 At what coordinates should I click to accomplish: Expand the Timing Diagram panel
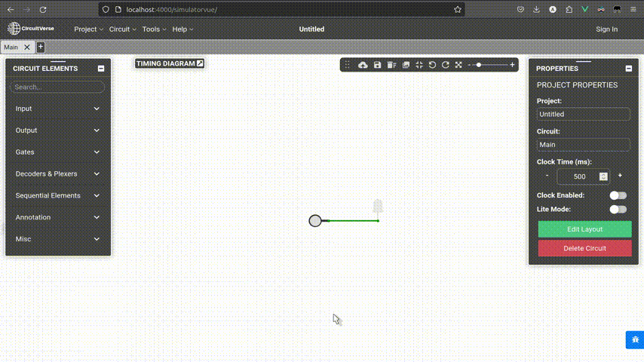click(x=200, y=63)
